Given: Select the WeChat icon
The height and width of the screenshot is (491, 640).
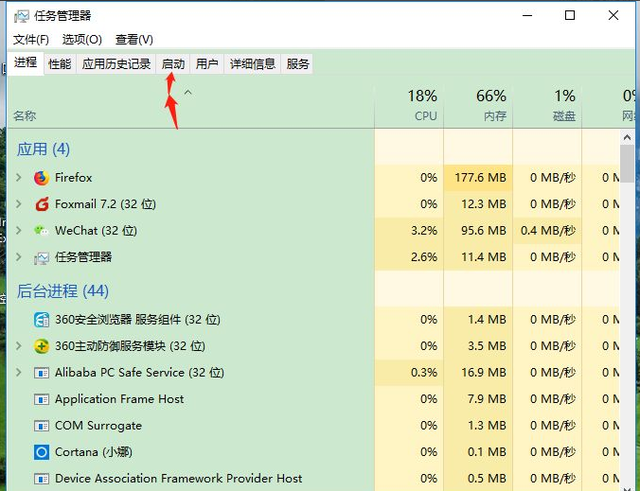Looking at the screenshot, I should pos(41,231).
